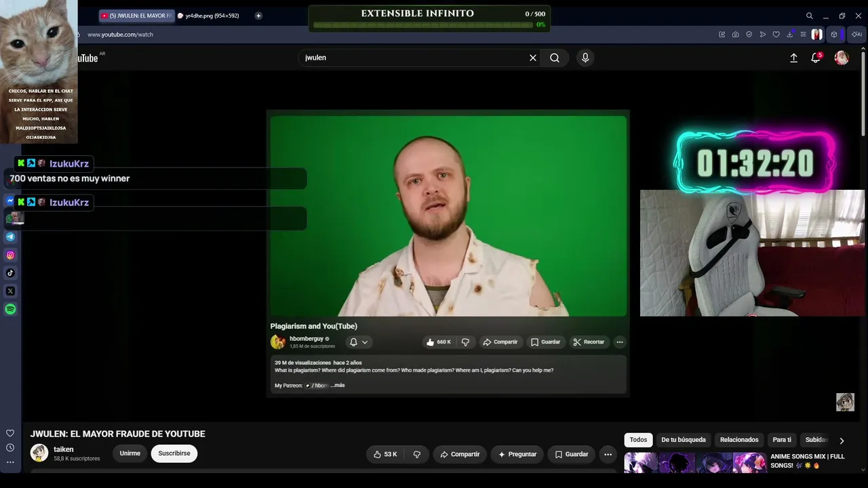Select the 'Todos' filter chip

pos(638,440)
